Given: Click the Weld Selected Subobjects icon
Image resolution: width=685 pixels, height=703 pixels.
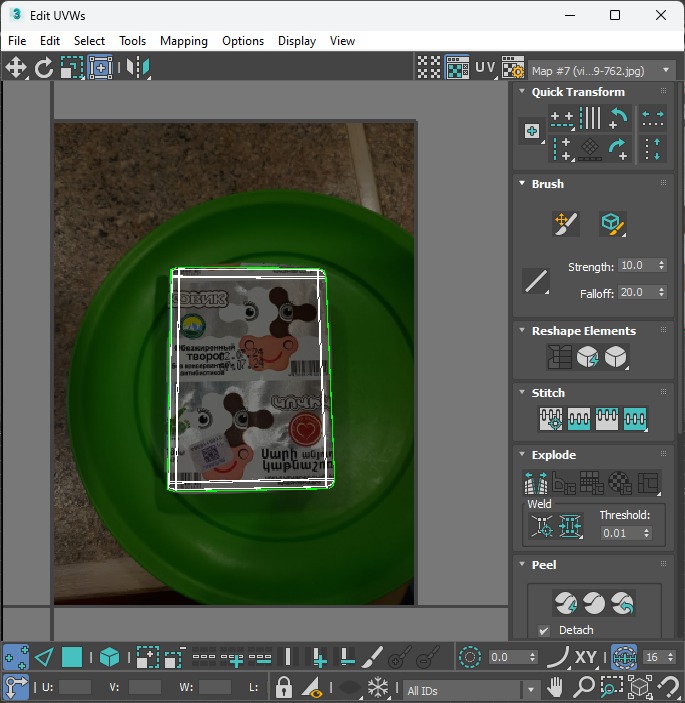Looking at the screenshot, I should pos(570,525).
